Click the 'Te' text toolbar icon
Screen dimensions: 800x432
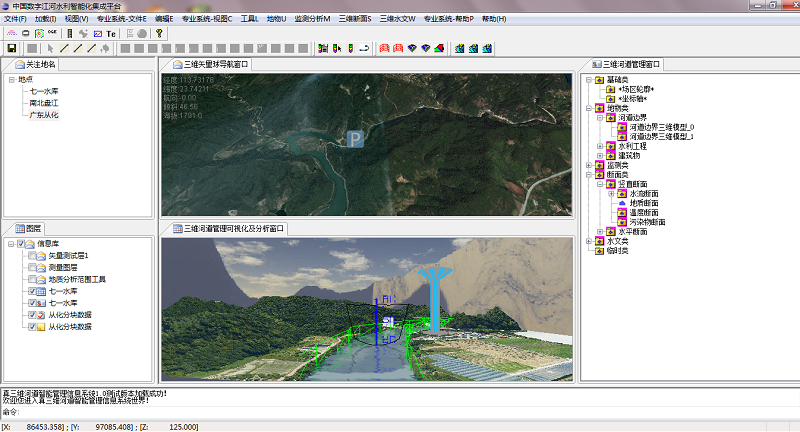(111, 34)
